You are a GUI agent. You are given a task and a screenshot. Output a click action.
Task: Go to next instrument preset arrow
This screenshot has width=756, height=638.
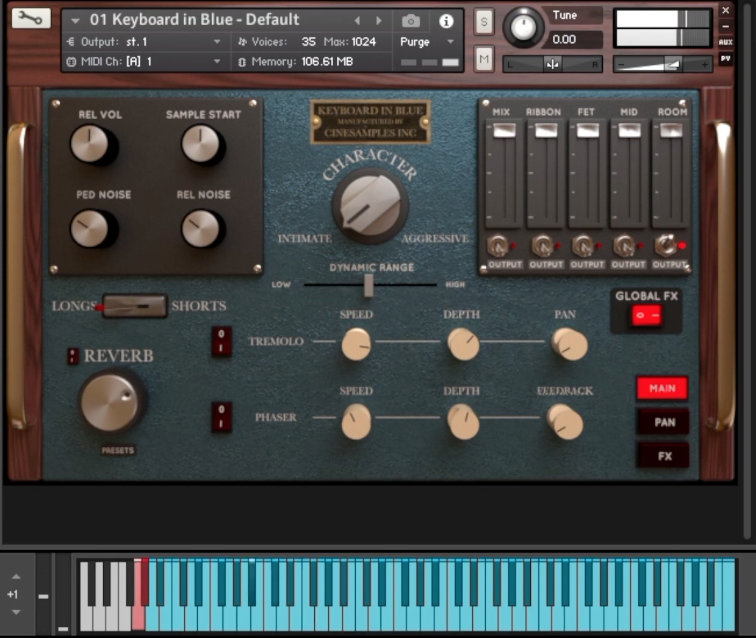(379, 21)
